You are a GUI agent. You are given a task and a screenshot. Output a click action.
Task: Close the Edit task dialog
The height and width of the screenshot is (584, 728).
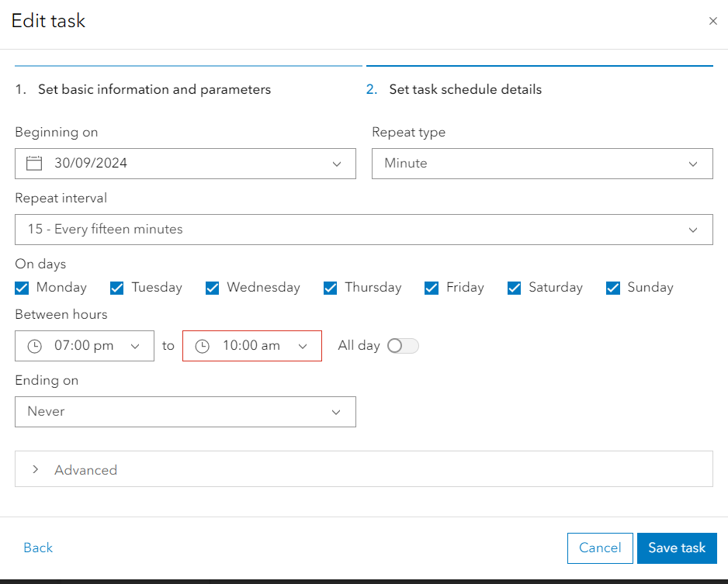713,21
